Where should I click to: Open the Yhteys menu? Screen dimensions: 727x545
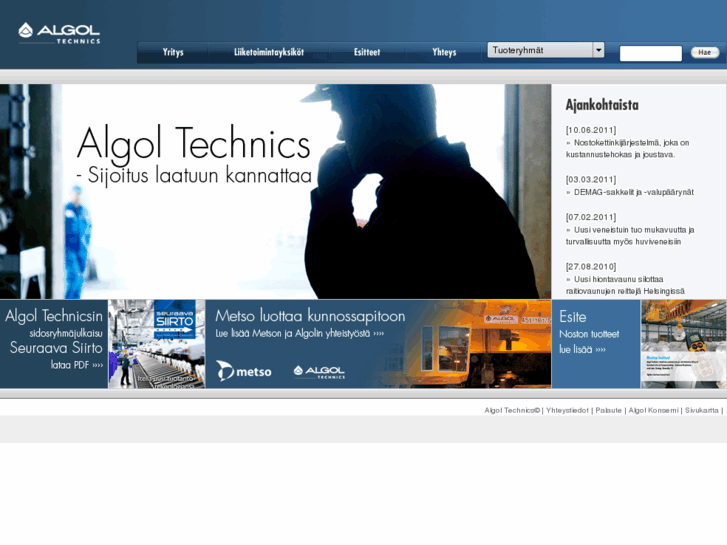[x=444, y=52]
